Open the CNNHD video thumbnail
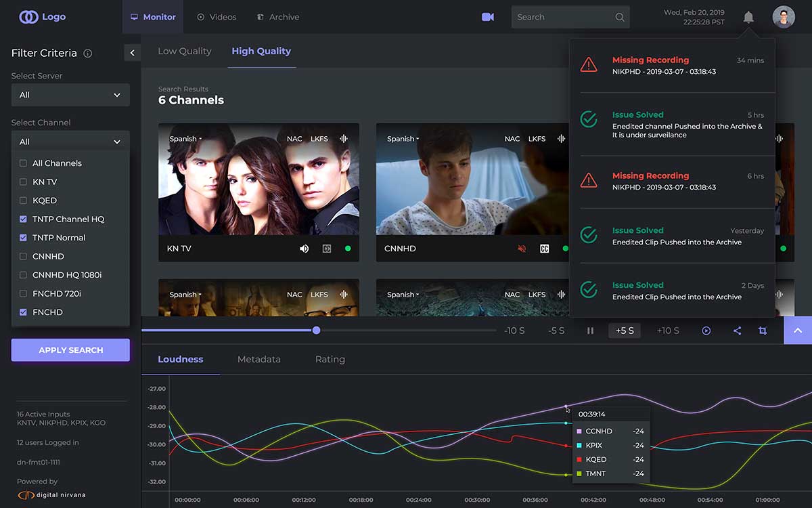 tap(472, 179)
